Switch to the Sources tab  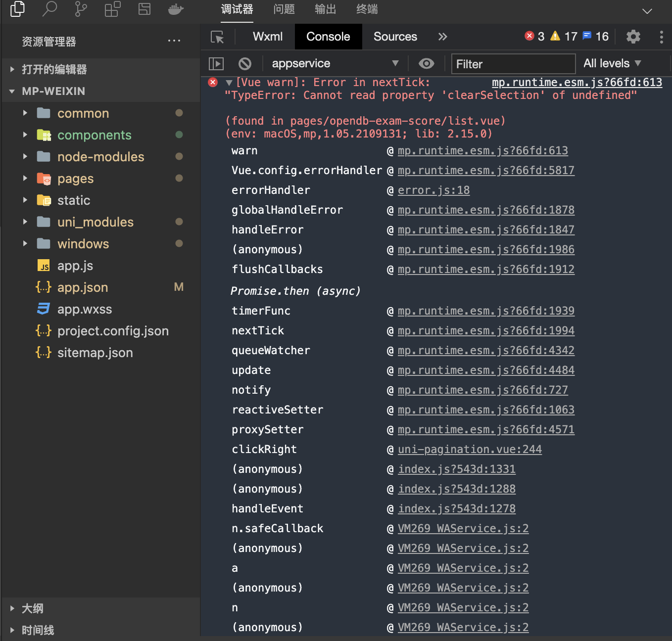point(395,37)
